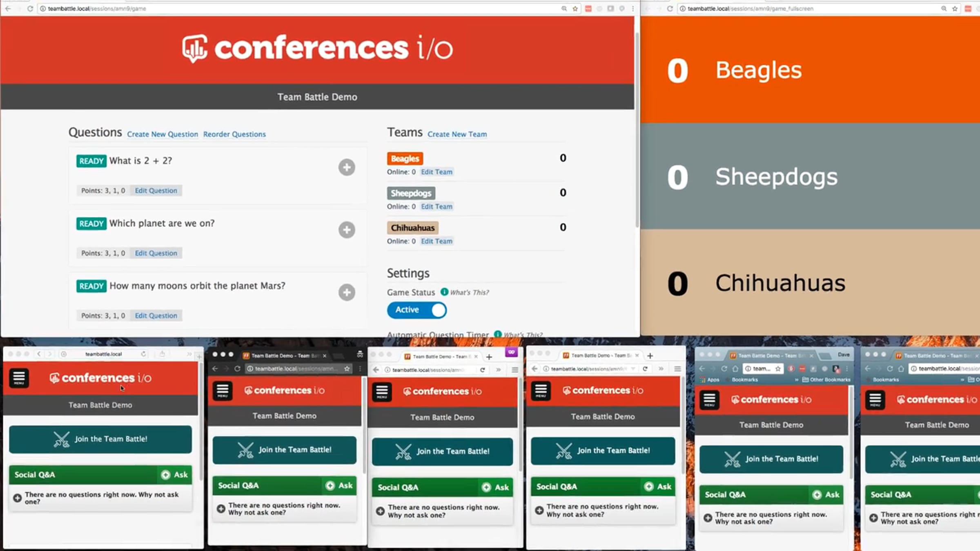This screenshot has height=551, width=980.
Task: Click Join the Team Battle in Dave's Chrome window
Action: pyautogui.click(x=771, y=459)
